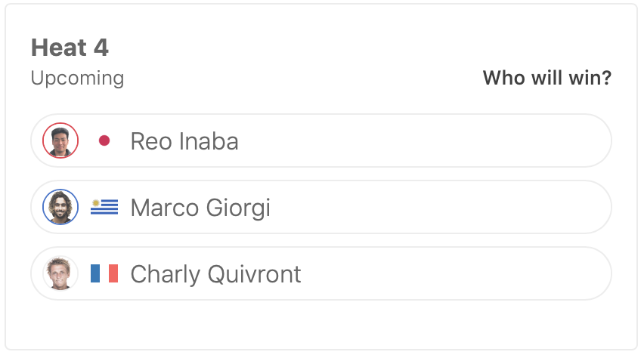Click the red ring around Reo's avatar
Viewport: 644px width, 358px height.
(60, 124)
